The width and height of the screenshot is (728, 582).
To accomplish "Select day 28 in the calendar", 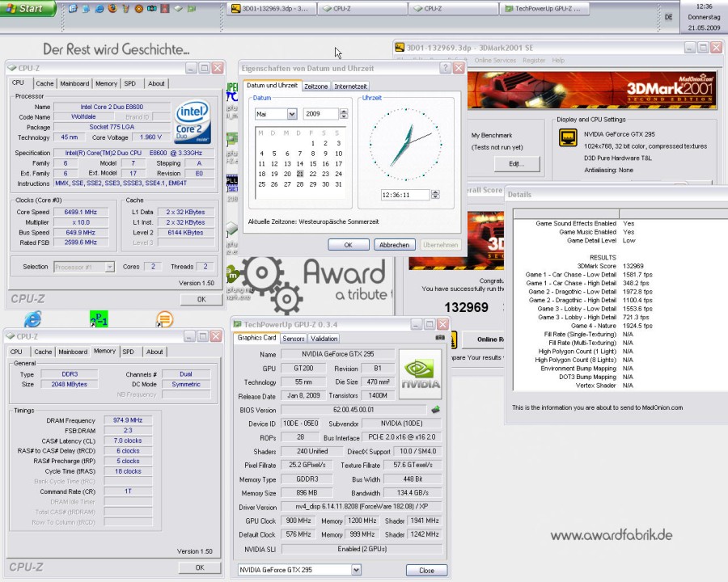I will point(300,184).
